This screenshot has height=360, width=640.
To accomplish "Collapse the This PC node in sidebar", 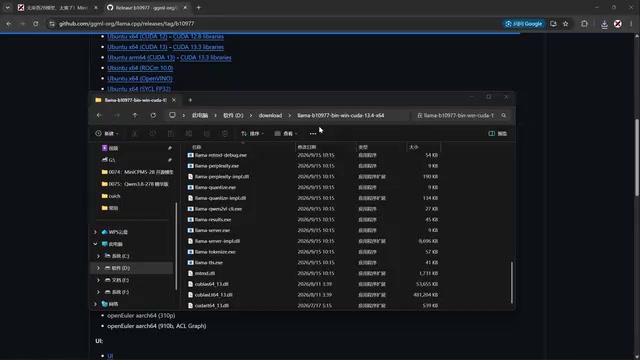I will [x=96, y=244].
